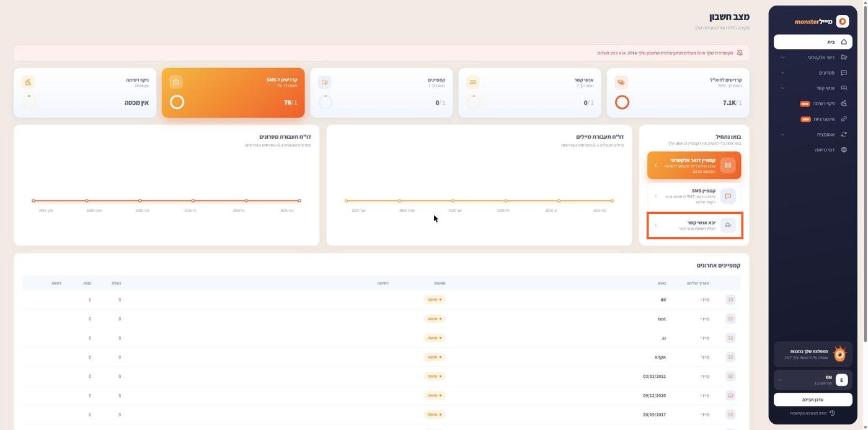Click the message icon on the SMS credits card
Screen dimensions: 868x430
(x=176, y=82)
